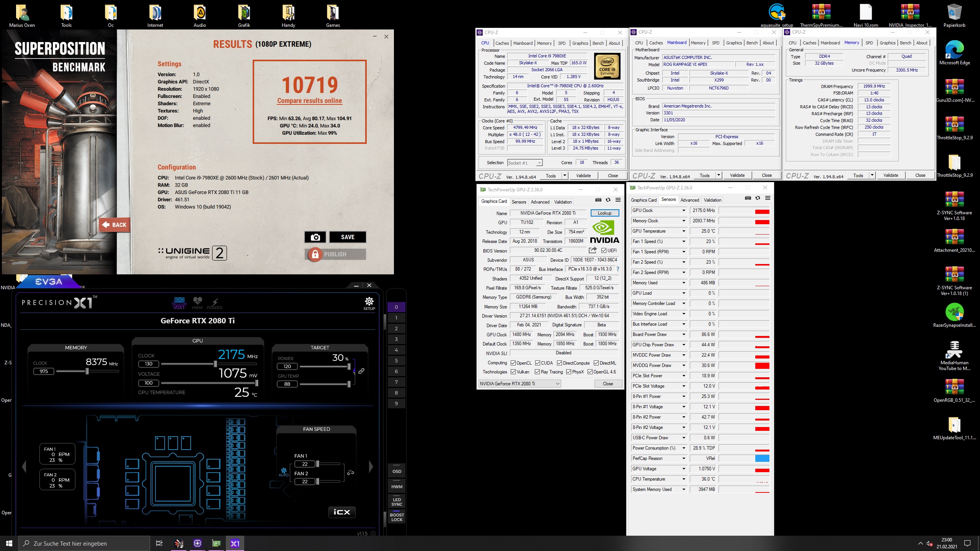980x551 pixels.
Task: Click memory clock offset field showing 975
Action: pos(44,371)
